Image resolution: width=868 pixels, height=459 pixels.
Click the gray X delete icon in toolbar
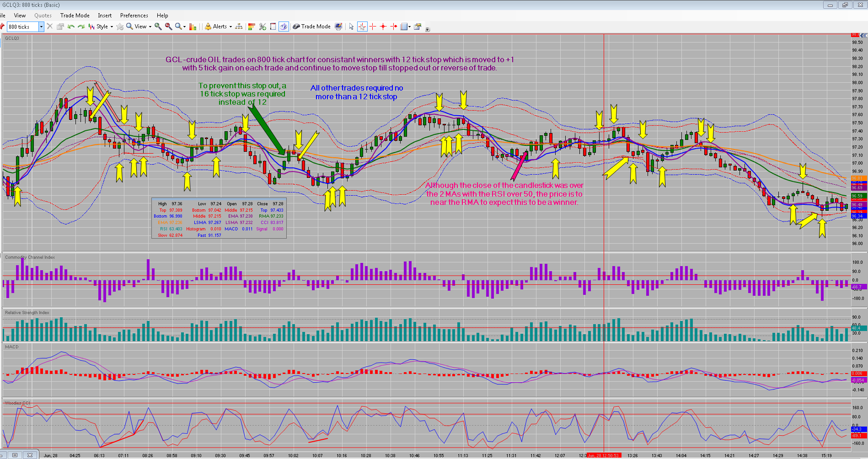[x=50, y=27]
